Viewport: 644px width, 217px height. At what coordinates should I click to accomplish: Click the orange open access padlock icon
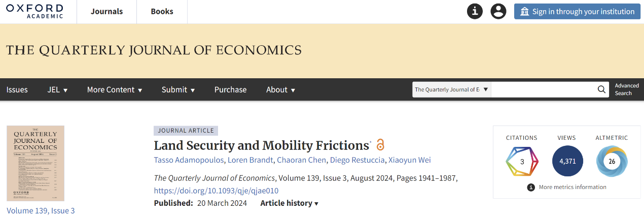(x=380, y=145)
